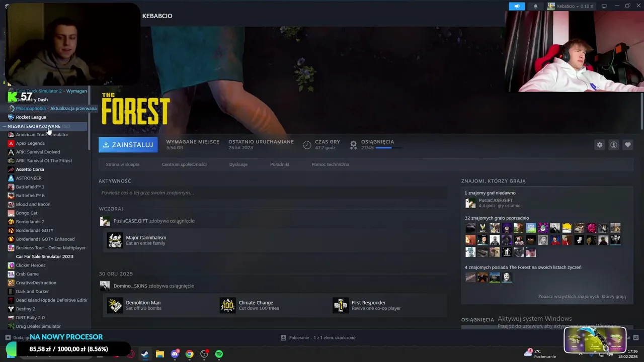Open Dyskusje tab
The height and width of the screenshot is (362, 644).
(238, 164)
